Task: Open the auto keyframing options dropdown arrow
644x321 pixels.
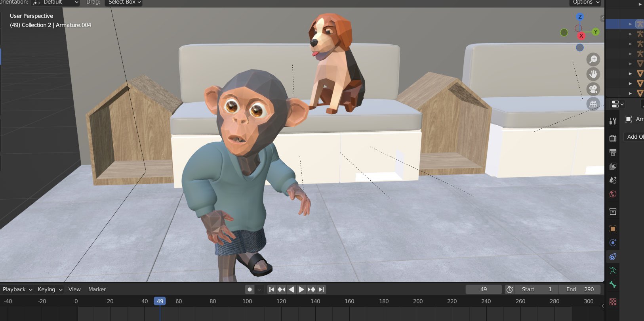Action: coord(259,290)
